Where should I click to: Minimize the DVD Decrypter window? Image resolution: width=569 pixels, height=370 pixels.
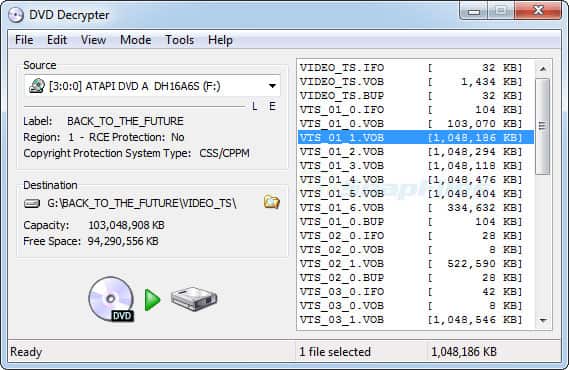(x=474, y=11)
